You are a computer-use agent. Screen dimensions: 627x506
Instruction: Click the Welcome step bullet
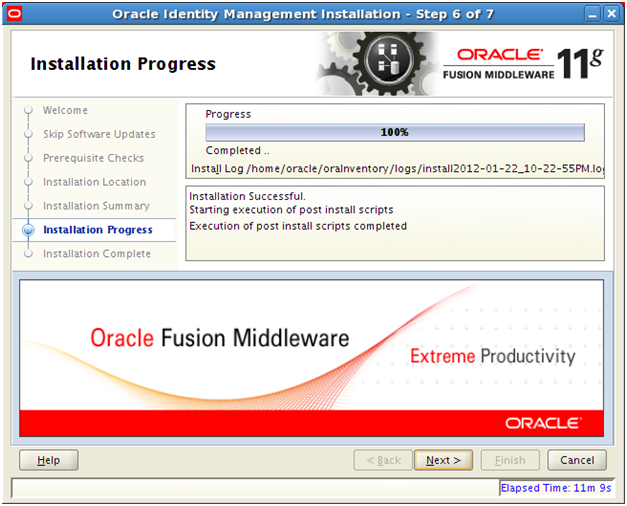click(x=28, y=110)
